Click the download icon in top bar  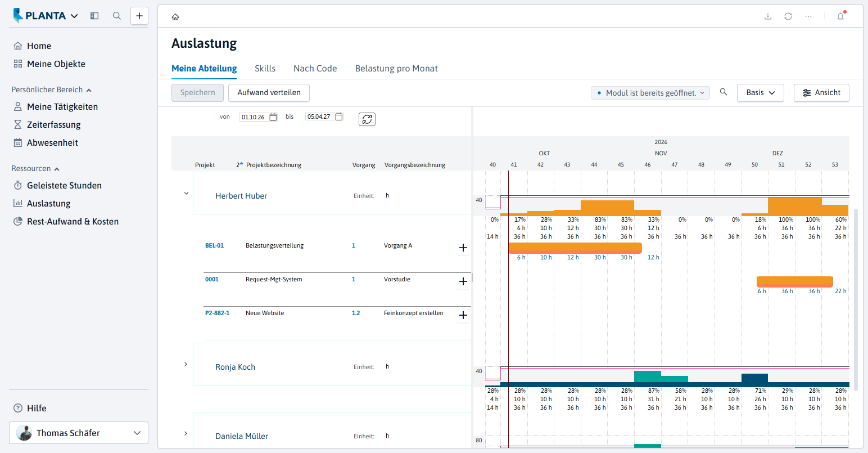(768, 16)
